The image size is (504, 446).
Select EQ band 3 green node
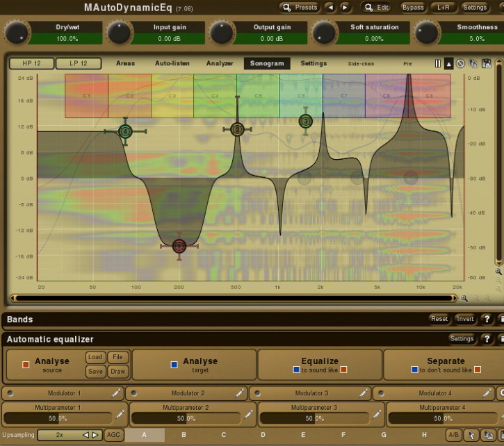pos(305,121)
